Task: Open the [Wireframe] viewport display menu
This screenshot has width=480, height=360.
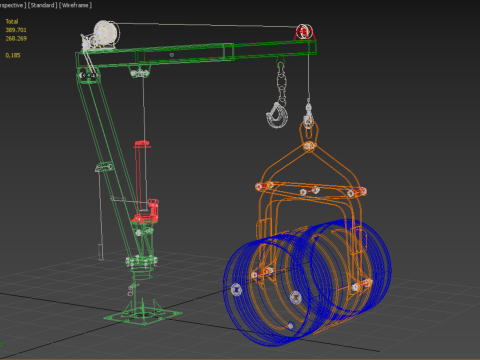Action: (75, 5)
